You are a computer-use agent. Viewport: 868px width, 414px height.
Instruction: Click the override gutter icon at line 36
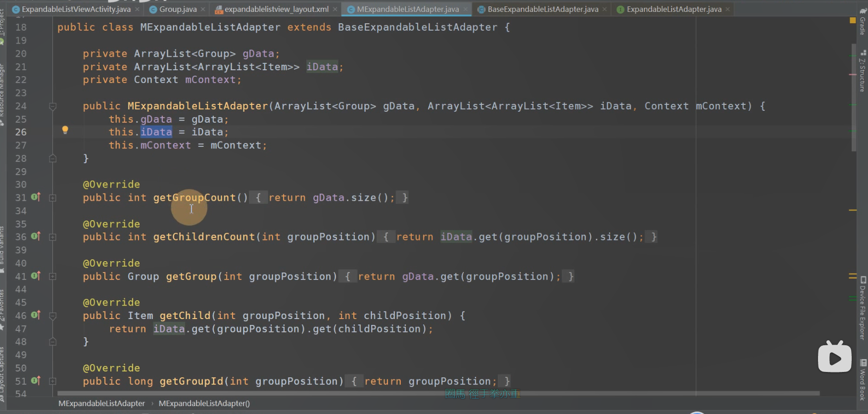(x=36, y=236)
